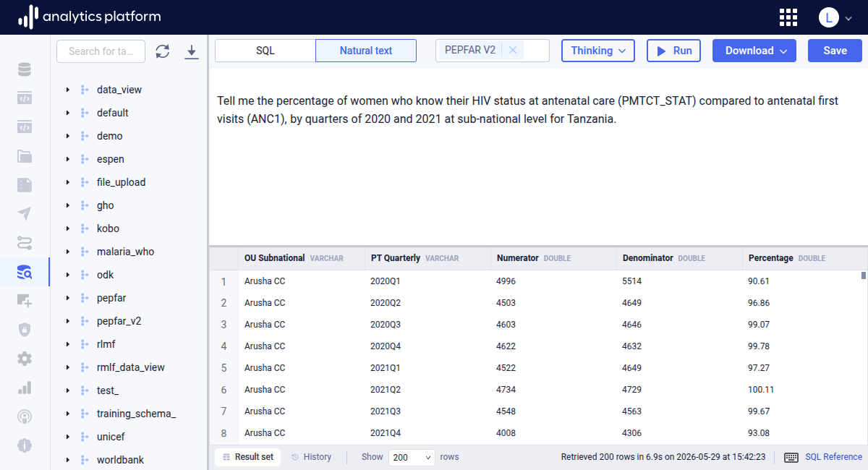This screenshot has width=868, height=470.
Task: Expand the file_upload schema
Action: point(67,182)
